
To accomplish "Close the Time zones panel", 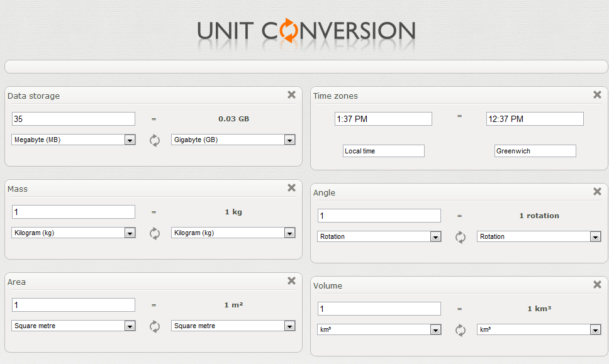I will pyautogui.click(x=597, y=95).
